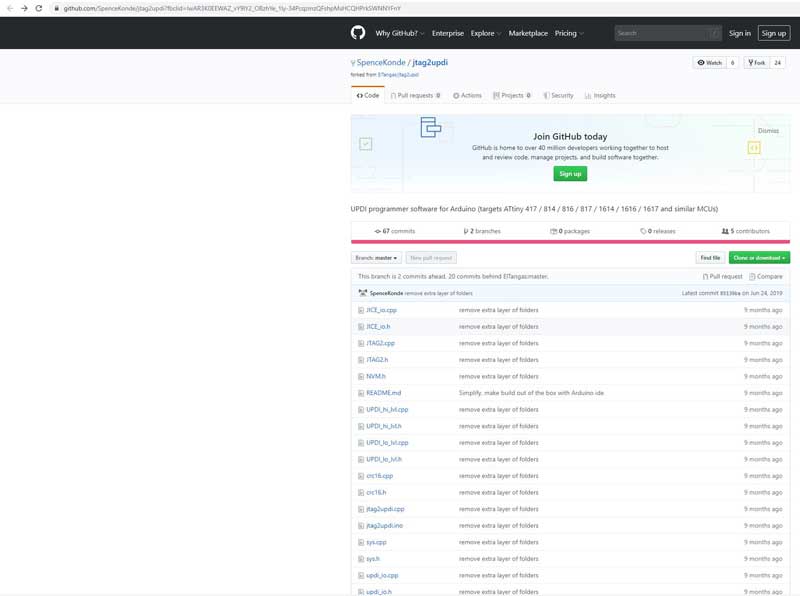The image size is (800, 596).
Task: Reload the page with refresh icon
Action: click(39, 8)
